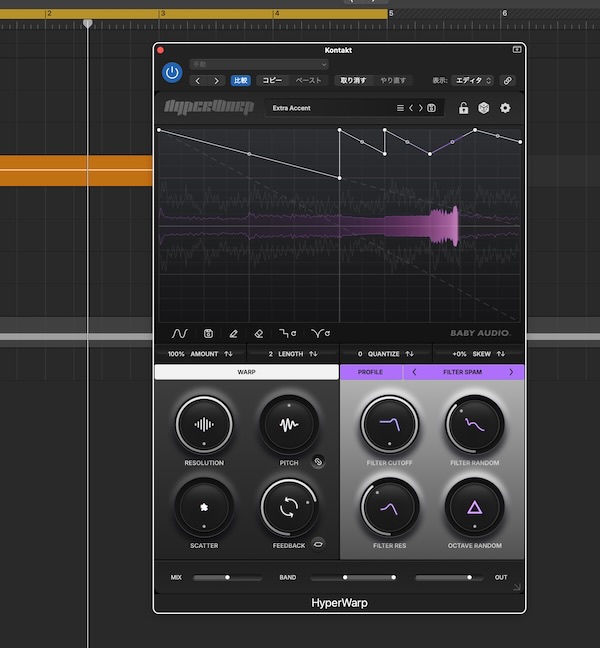Screen dimensions: 600x648
Task: Click the FILTER RES knob
Action: coord(390,507)
